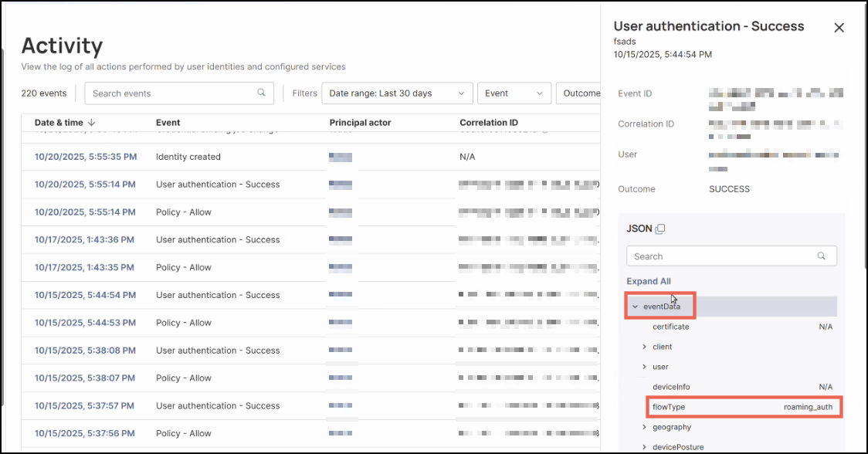Collapse the eventData node

coord(636,307)
